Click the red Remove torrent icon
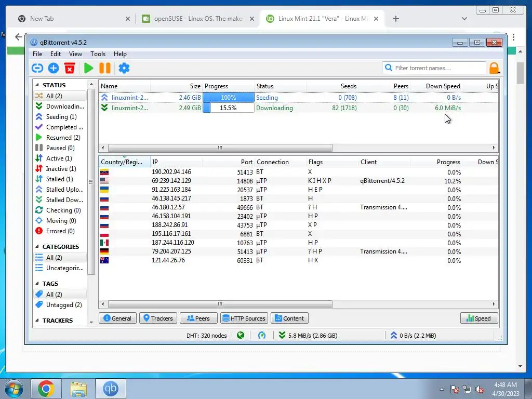Viewport: 532px width, 399px height. coord(70,68)
